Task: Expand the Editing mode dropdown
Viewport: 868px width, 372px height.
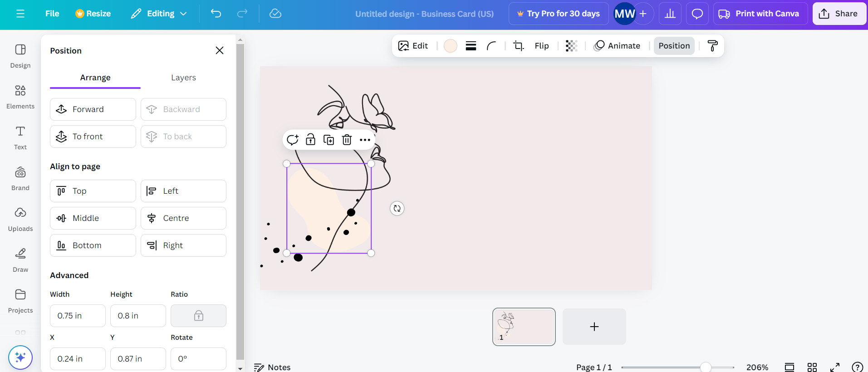Action: pos(159,14)
